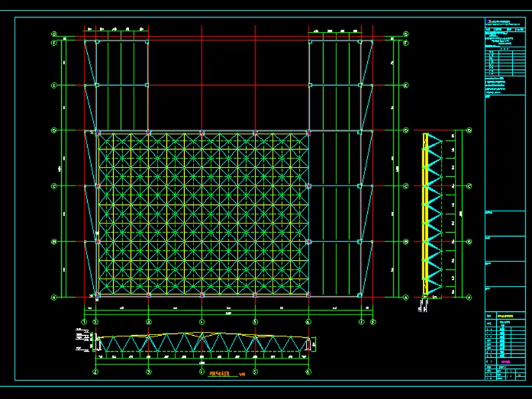Click the company logo in the title block

489,22
